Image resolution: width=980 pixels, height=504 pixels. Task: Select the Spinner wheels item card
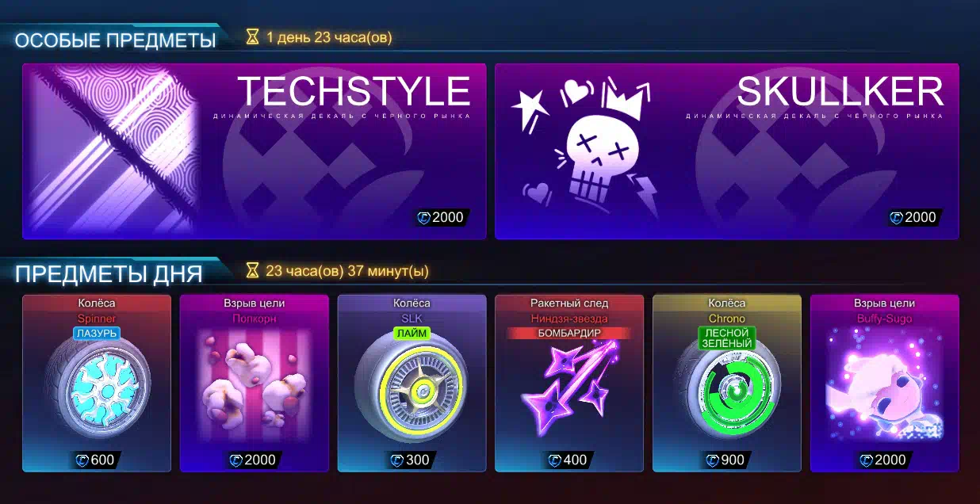pos(97,384)
